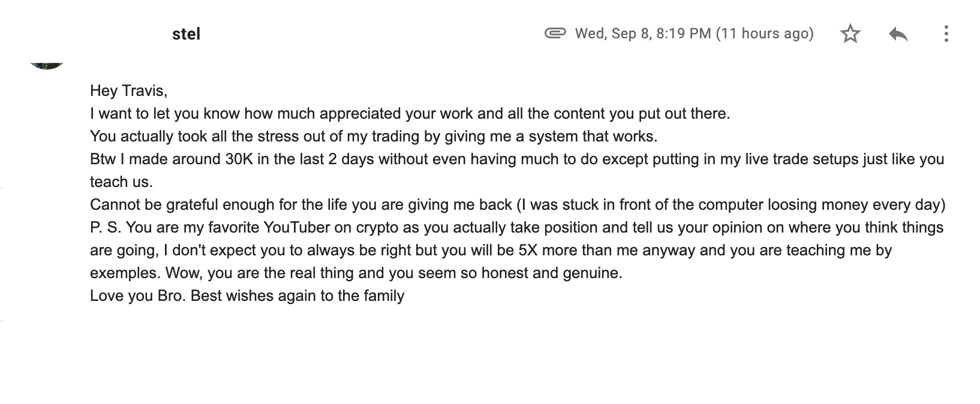Click the greeting line Hey Travis
Screen dimensions: 980x404
tap(128, 91)
